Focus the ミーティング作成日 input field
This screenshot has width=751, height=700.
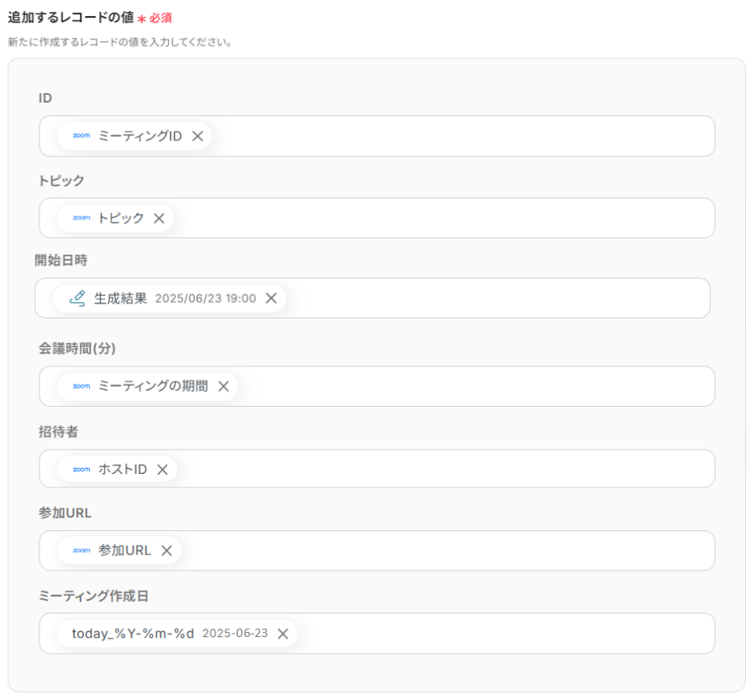(377, 634)
